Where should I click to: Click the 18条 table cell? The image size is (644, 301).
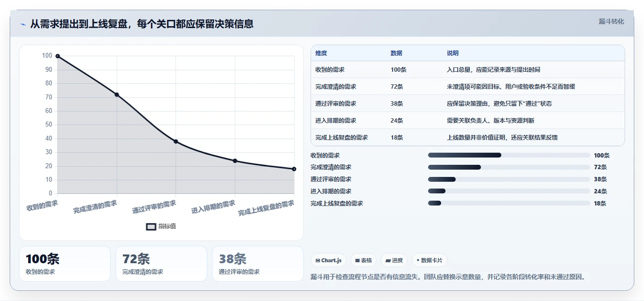tap(397, 138)
